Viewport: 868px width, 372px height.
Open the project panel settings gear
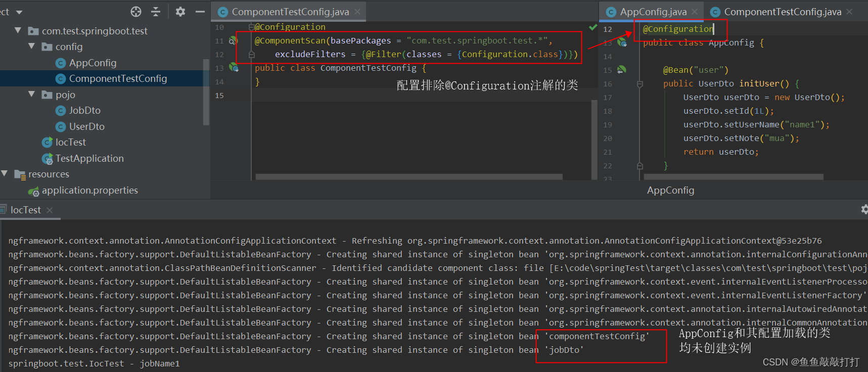[x=180, y=12]
